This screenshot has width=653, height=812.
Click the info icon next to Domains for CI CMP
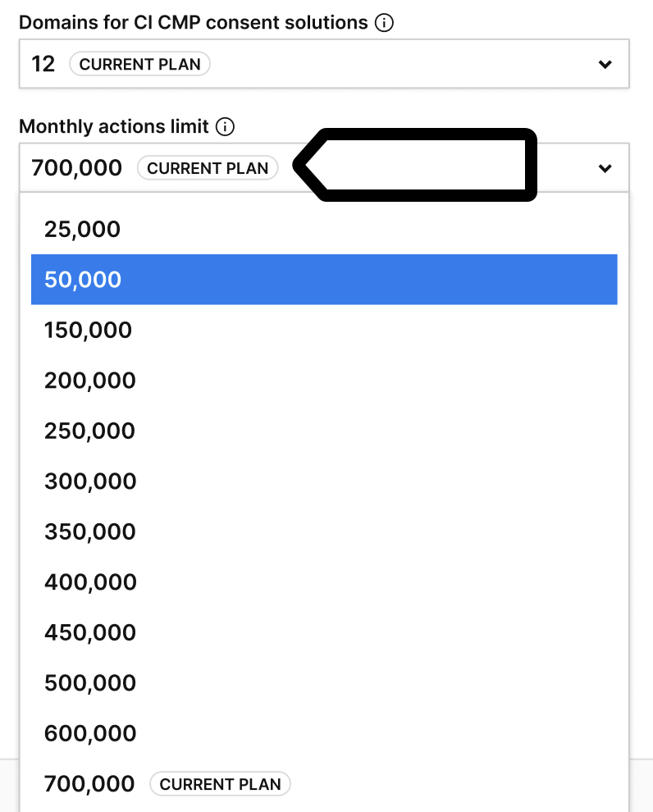click(384, 23)
